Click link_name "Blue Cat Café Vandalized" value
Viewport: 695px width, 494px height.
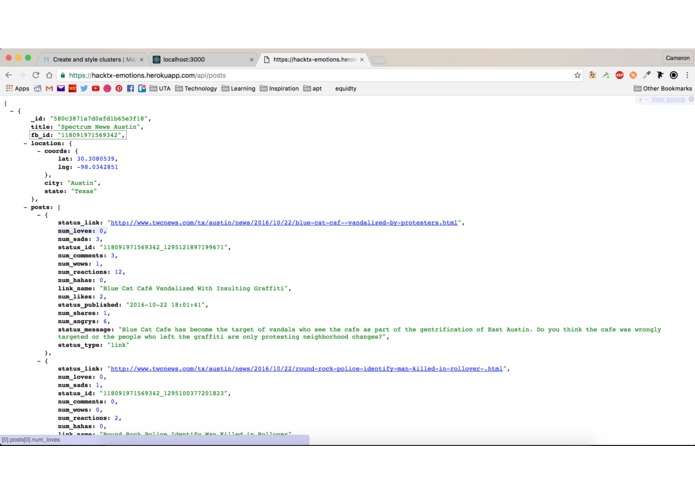click(x=194, y=288)
